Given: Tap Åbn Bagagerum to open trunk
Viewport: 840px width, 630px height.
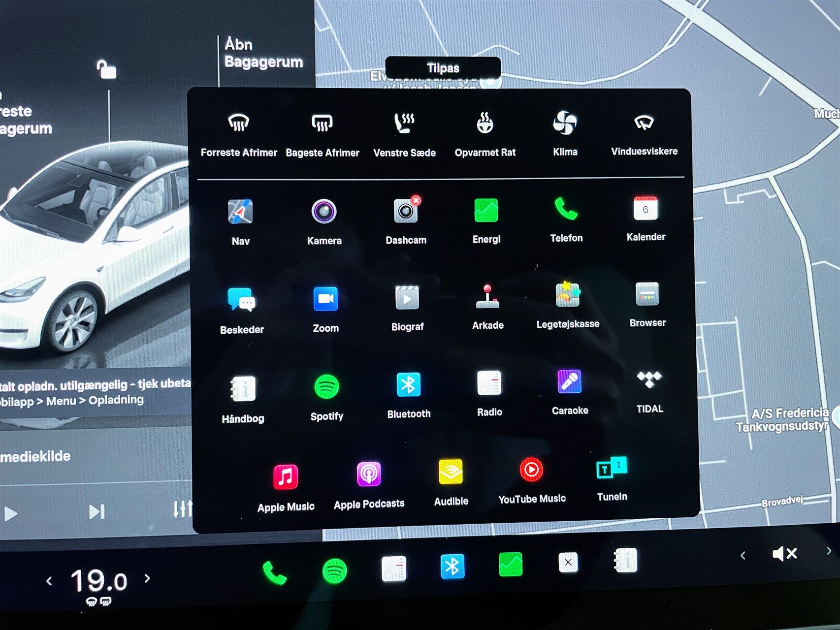Looking at the screenshot, I should pos(263,53).
